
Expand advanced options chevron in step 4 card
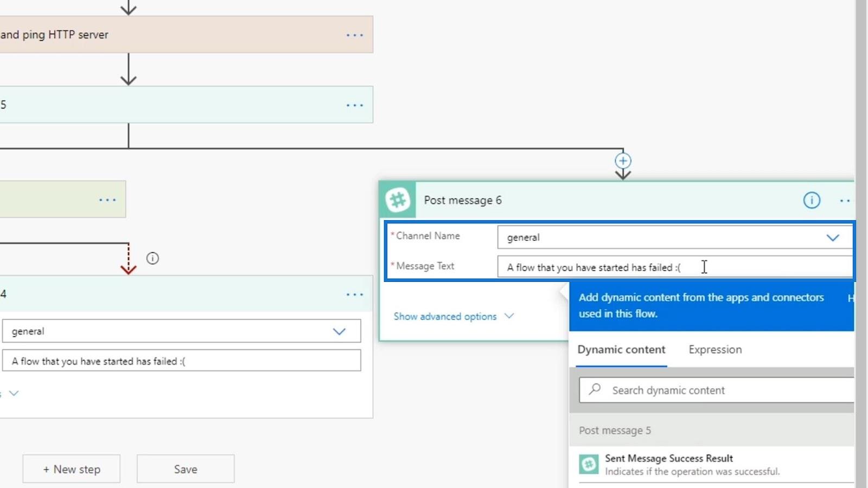point(14,393)
